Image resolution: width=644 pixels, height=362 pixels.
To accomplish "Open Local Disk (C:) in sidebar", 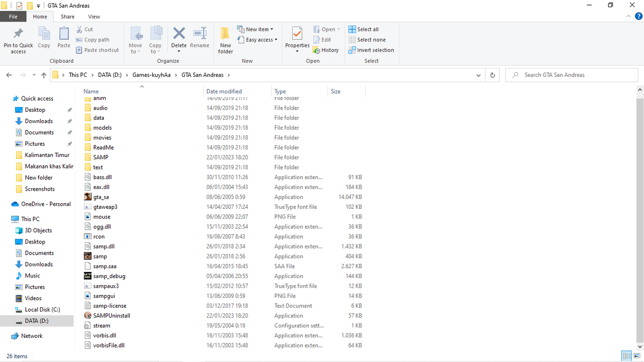I will click(x=42, y=310).
